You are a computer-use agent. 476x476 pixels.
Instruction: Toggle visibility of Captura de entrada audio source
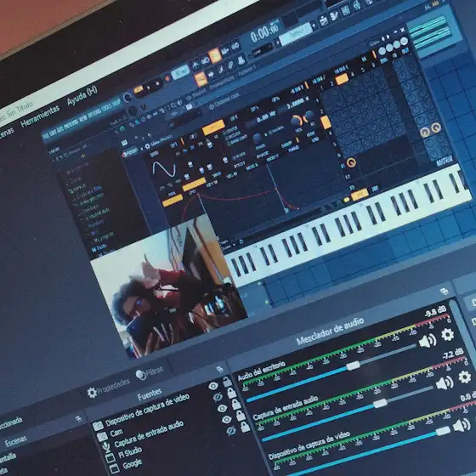click(x=222, y=408)
